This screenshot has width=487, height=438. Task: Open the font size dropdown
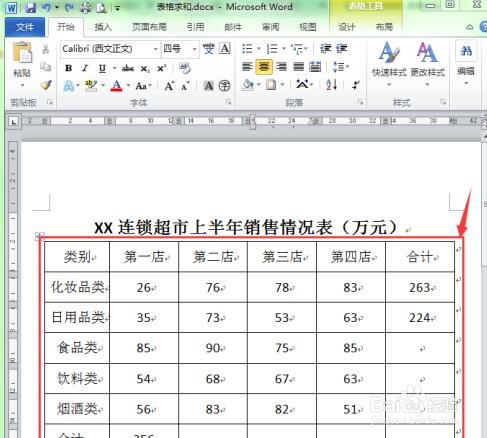point(194,49)
